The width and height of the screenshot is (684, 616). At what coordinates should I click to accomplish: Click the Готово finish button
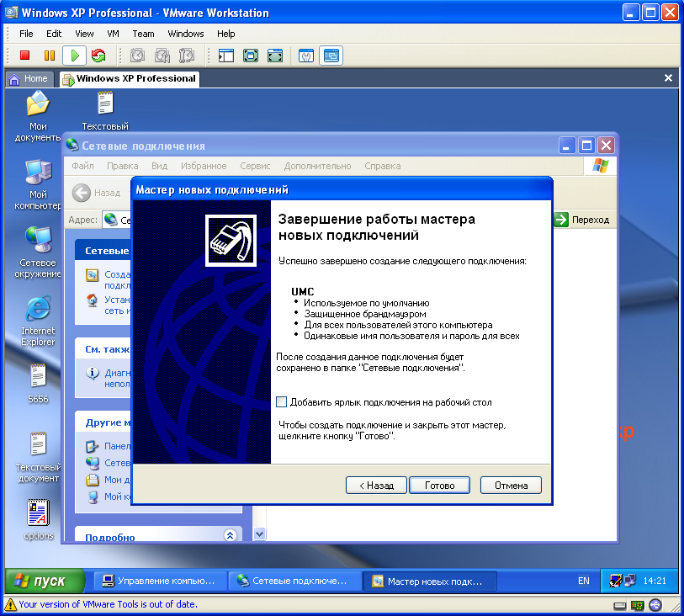click(x=440, y=485)
